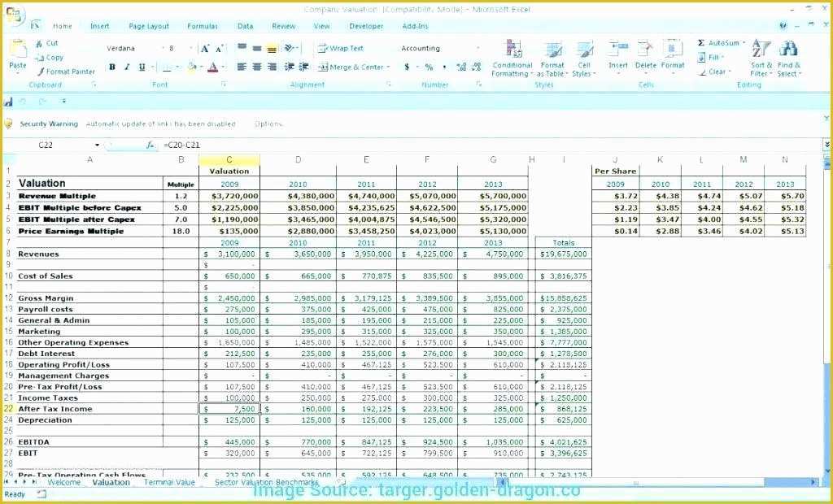
Task: Center the text horizontally
Action: (x=257, y=67)
